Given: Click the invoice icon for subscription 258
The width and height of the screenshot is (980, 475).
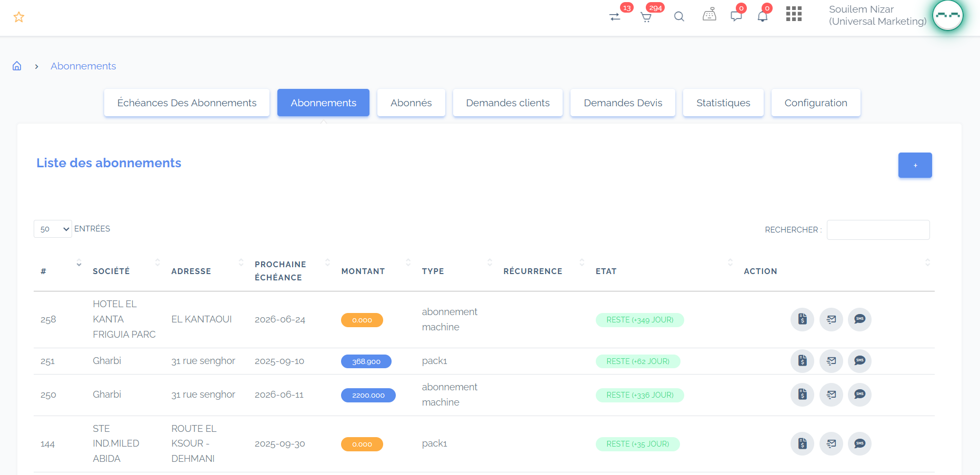Looking at the screenshot, I should click(x=802, y=319).
